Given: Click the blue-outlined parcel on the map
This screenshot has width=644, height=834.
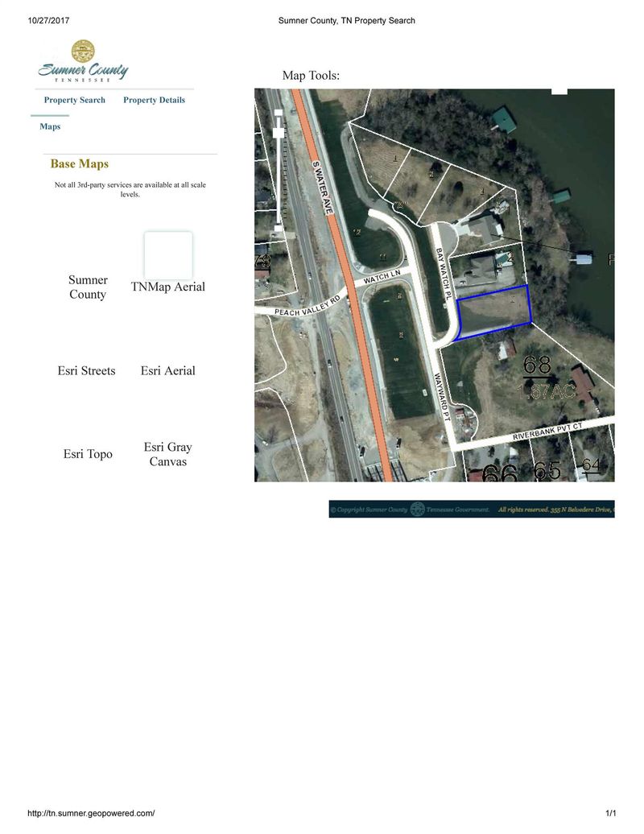Looking at the screenshot, I should pos(493,312).
